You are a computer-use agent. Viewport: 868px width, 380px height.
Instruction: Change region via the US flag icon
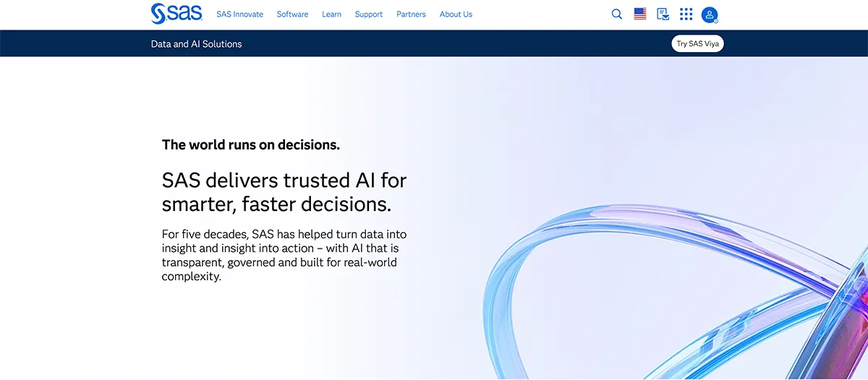pos(640,14)
